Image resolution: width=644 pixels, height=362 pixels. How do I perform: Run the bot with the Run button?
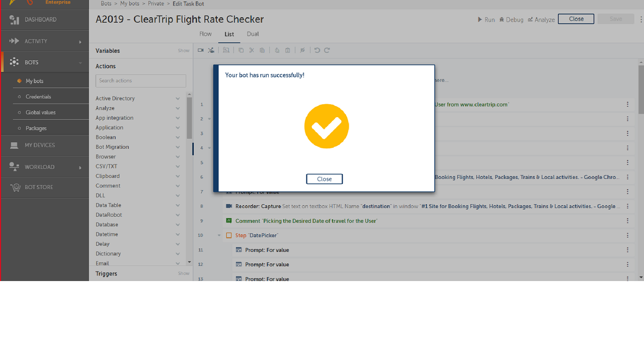click(487, 20)
